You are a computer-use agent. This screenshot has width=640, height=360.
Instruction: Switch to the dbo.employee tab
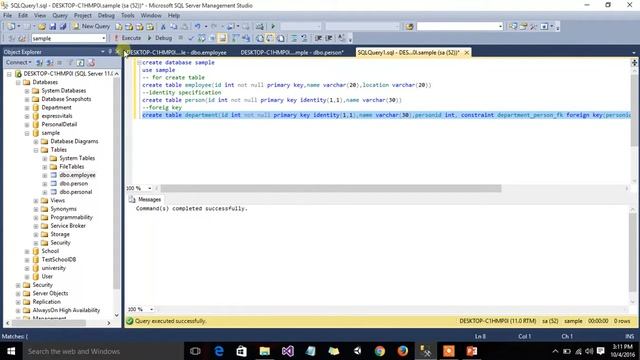(178, 53)
